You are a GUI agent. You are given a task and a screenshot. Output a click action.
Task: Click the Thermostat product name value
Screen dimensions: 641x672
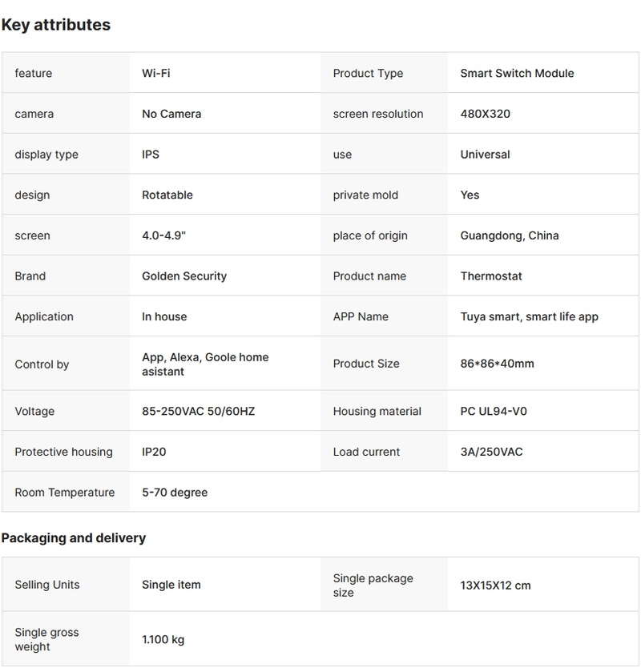click(491, 276)
